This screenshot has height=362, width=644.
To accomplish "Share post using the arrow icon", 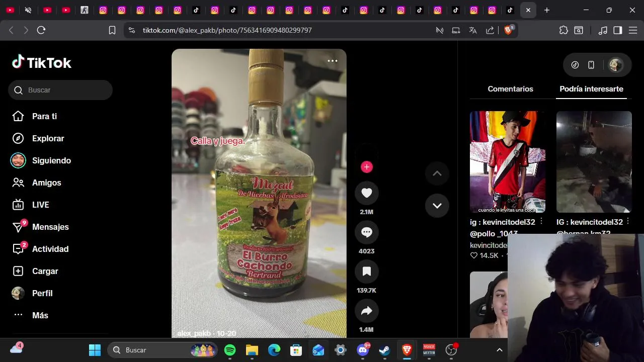I will tap(367, 311).
